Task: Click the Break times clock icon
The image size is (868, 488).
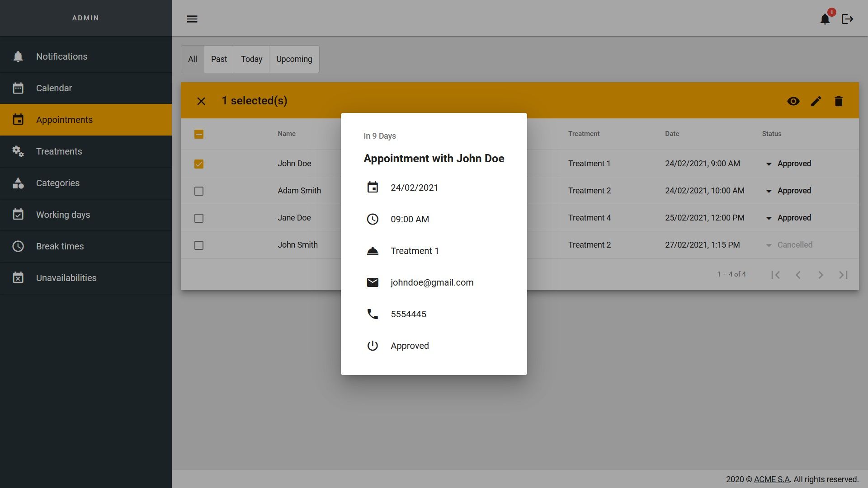Action: click(x=18, y=246)
